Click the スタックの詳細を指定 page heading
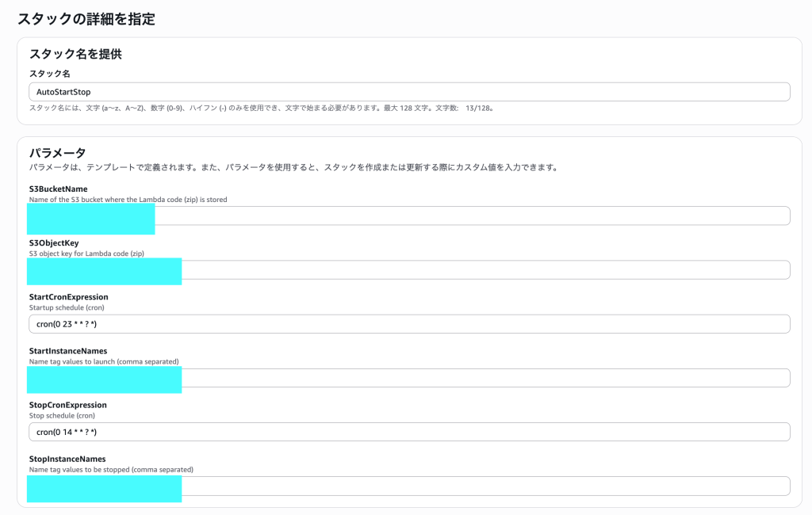This screenshot has height=515, width=812. tap(86, 19)
